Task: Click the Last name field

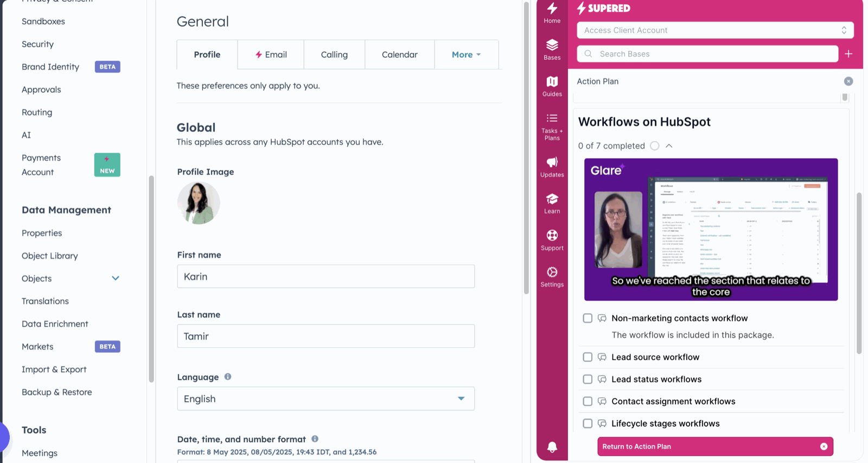Action: [x=325, y=336]
